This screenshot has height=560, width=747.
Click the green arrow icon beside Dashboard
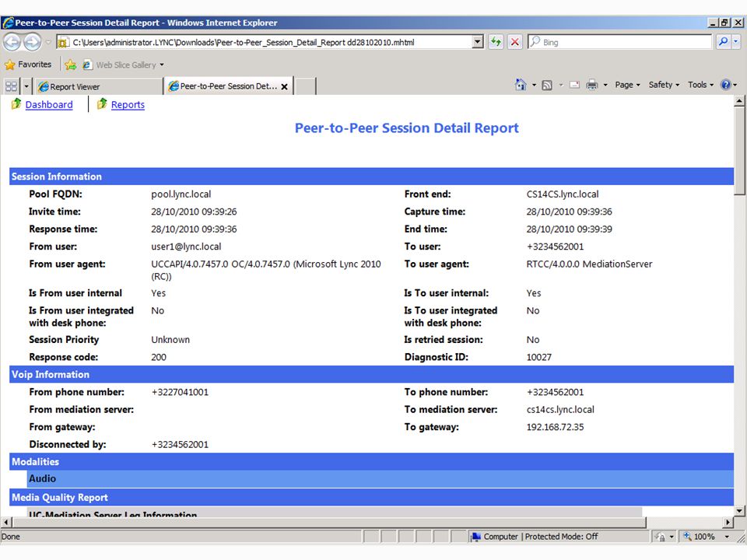coord(16,103)
